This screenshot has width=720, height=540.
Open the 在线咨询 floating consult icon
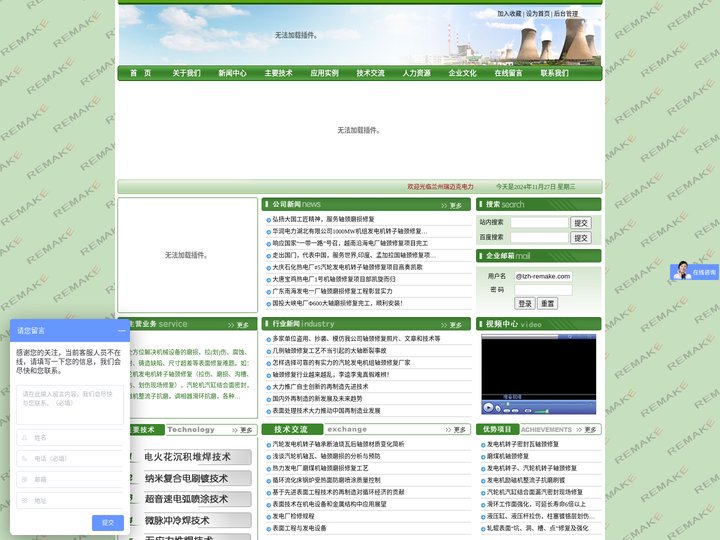(x=694, y=271)
